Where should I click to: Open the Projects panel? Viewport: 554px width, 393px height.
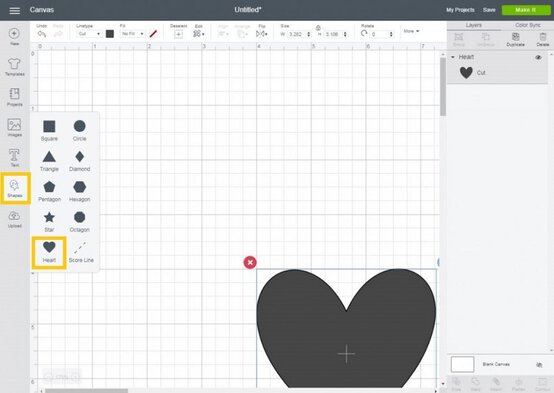pyautogui.click(x=14, y=97)
